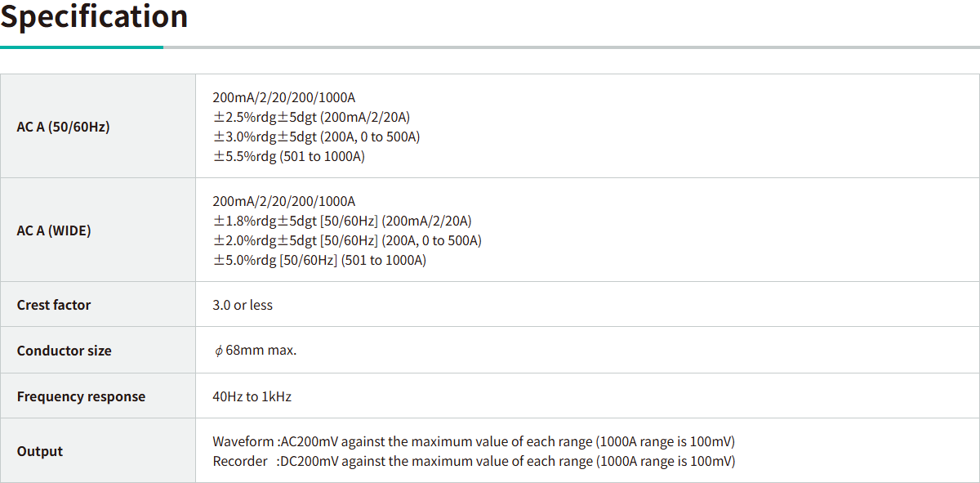Click the Waveform AC200mV output line

click(474, 441)
